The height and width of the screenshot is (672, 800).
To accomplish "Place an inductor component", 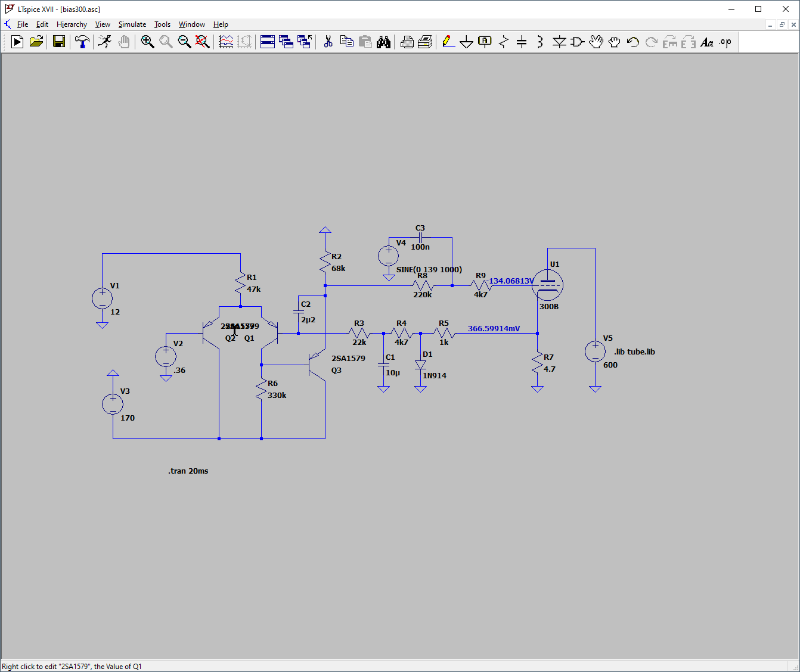I will tap(540, 42).
